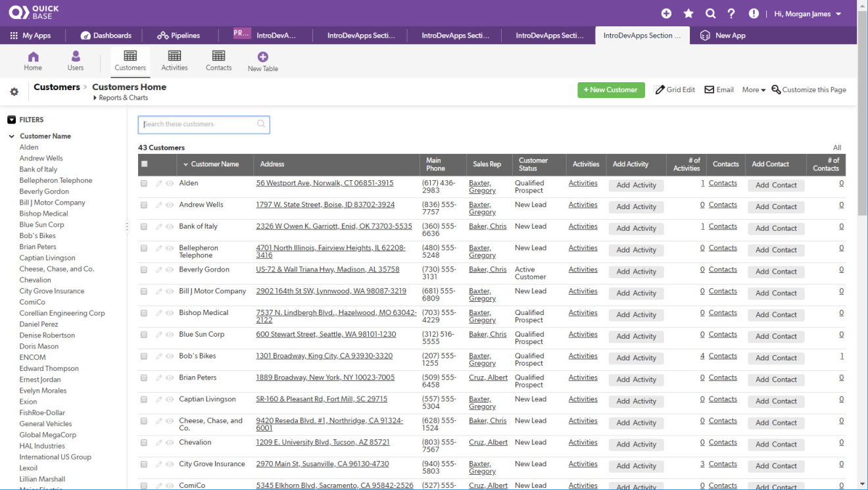
Task: Click Add Contact button for Blue Sun Corp
Action: (x=776, y=337)
